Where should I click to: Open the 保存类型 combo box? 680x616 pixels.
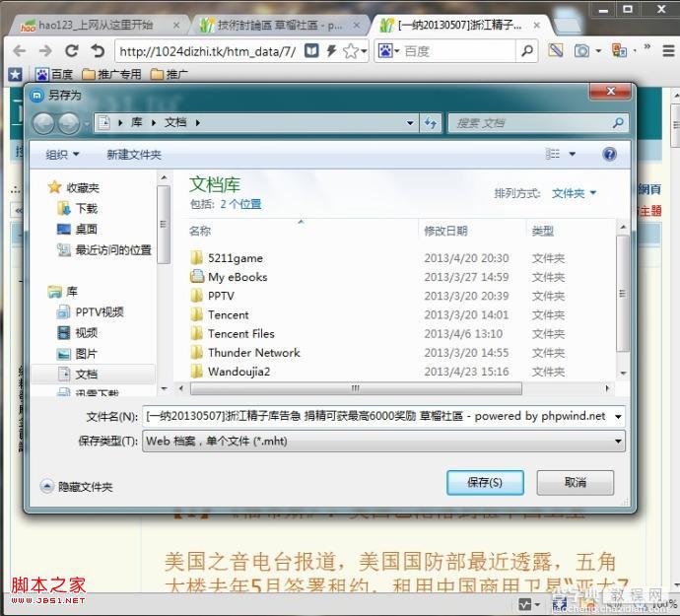[x=383, y=442]
